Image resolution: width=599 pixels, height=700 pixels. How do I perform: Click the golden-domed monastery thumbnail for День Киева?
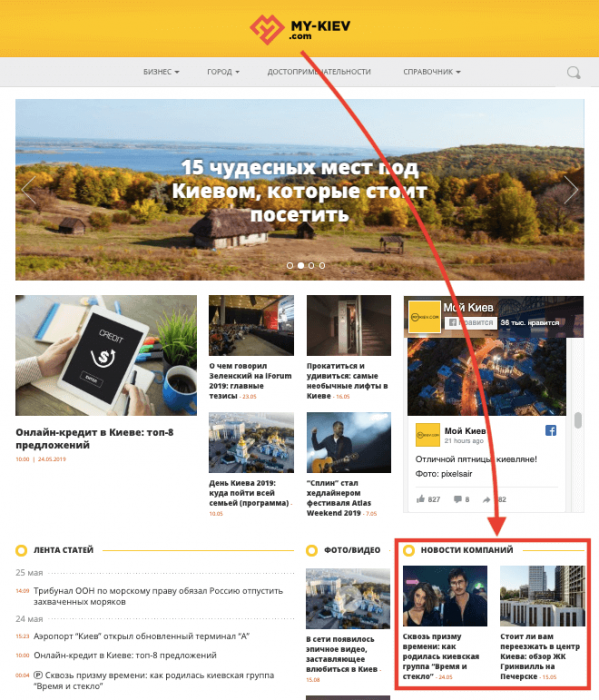point(251,442)
